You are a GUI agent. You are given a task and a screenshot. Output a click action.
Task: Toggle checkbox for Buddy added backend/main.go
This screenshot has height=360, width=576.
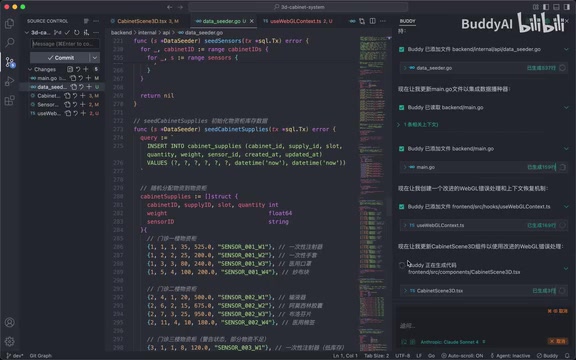pos(402,148)
